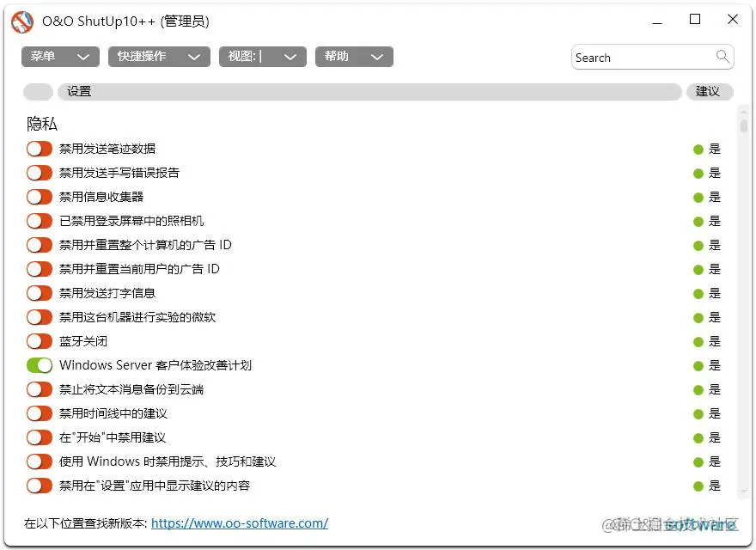Click green dot for 在"开始"中禁用建议 row
Viewport: 756px width, 550px height.
pyautogui.click(x=698, y=438)
